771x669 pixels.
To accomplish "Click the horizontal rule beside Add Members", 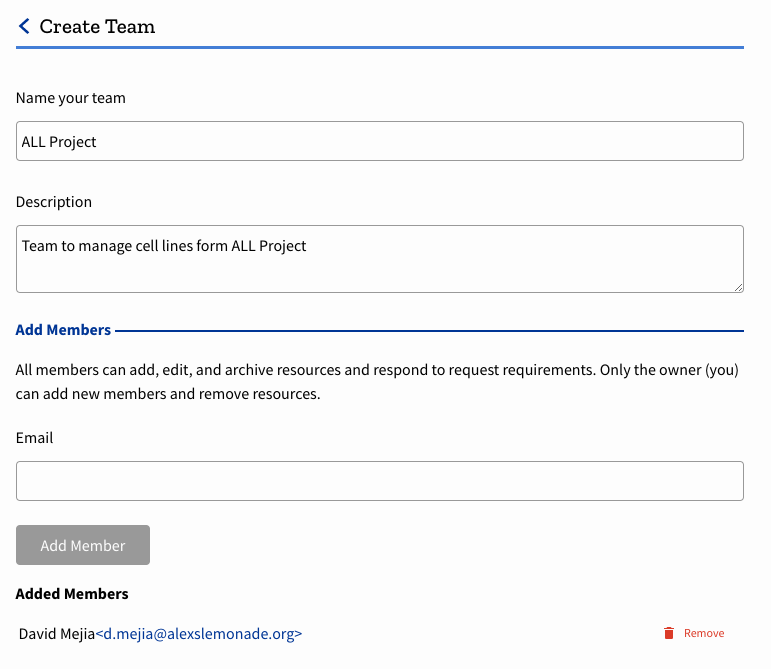I will click(x=430, y=331).
